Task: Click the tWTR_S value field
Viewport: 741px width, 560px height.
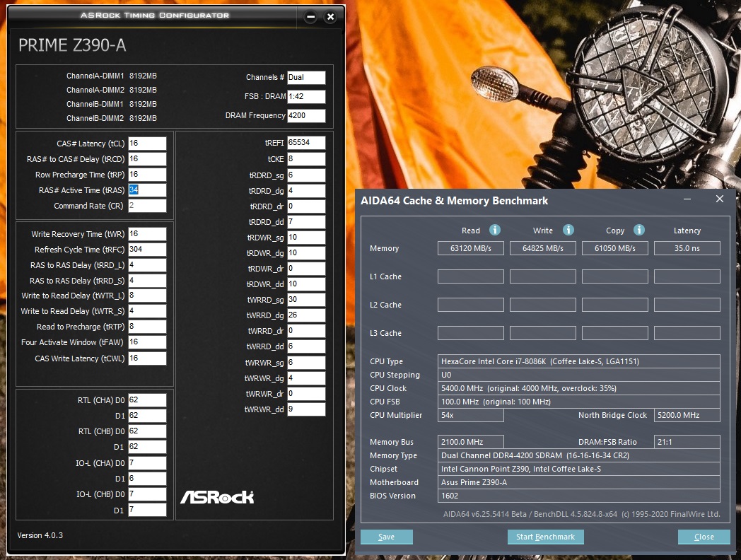Action: tap(147, 311)
